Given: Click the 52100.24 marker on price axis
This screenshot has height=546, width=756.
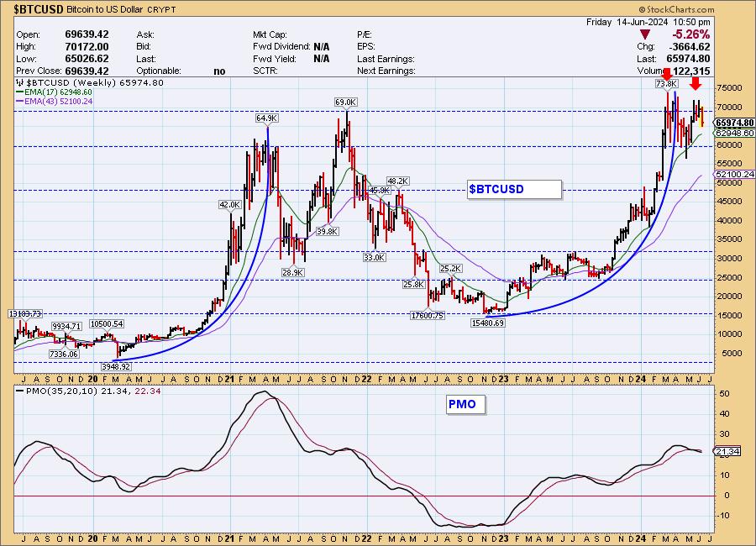Looking at the screenshot, I should 735,175.
